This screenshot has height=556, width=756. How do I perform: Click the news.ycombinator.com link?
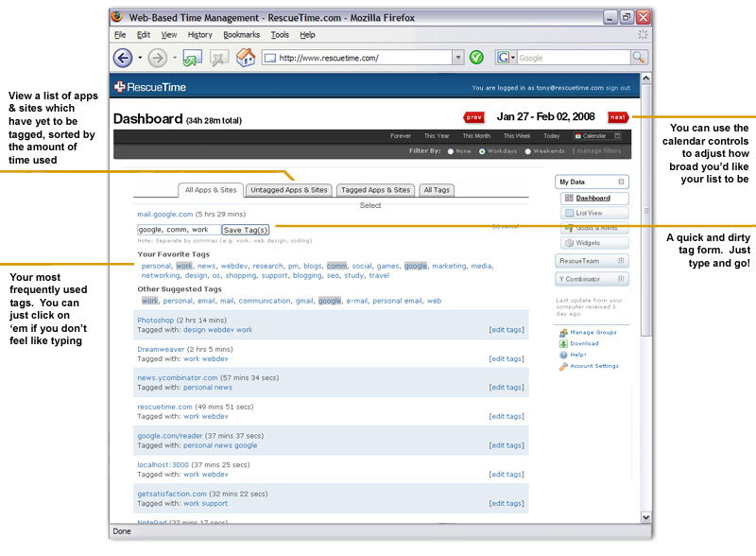178,378
